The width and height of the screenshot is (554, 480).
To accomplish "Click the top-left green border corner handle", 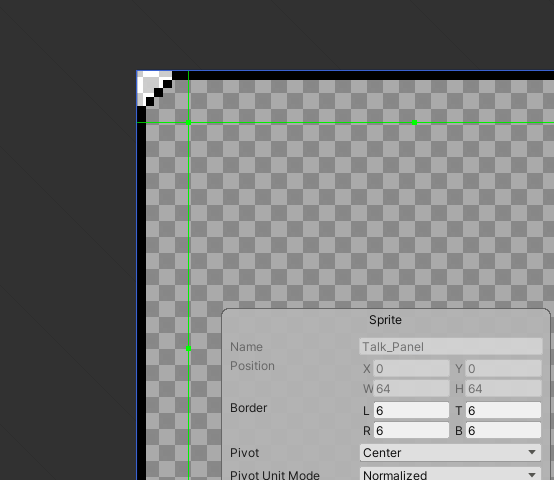I will 189,123.
